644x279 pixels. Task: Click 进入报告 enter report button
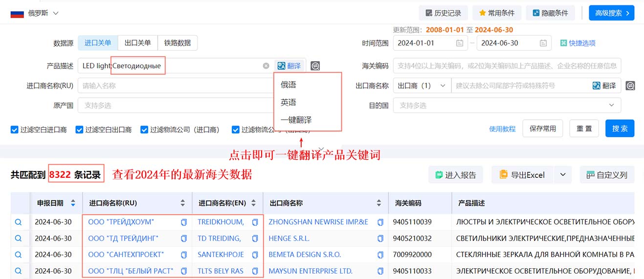point(456,175)
